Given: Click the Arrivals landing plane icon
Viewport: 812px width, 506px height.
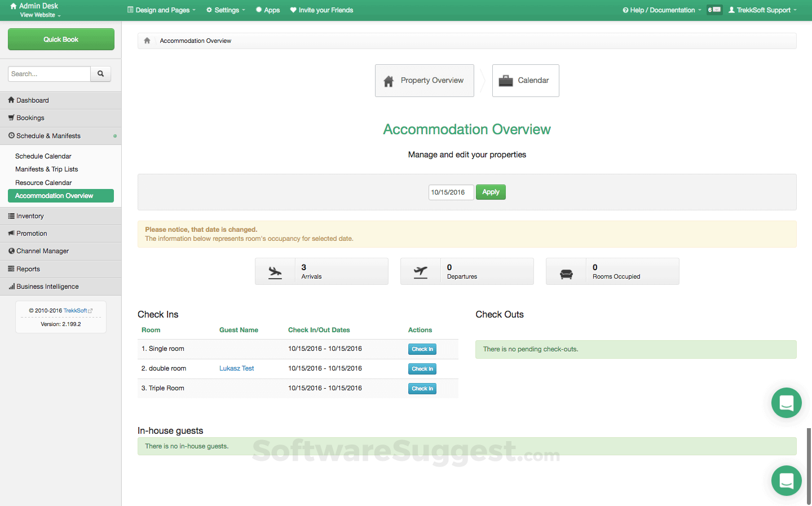Looking at the screenshot, I should (x=275, y=271).
